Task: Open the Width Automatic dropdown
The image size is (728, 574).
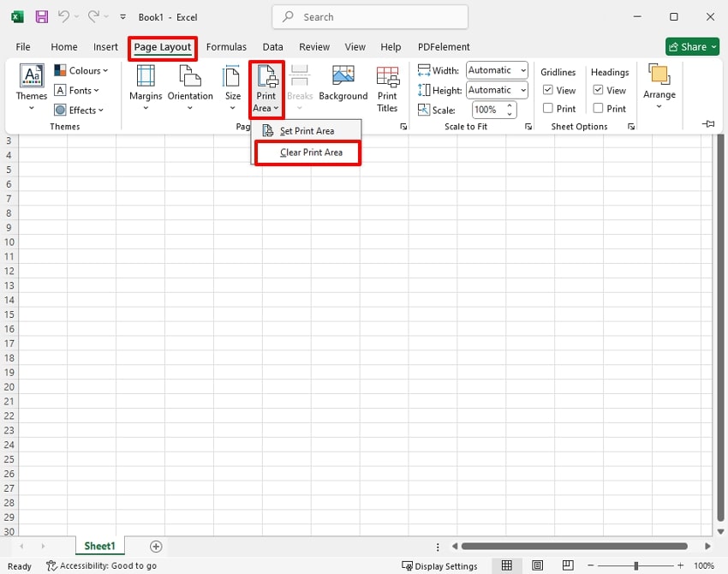Action: (x=523, y=71)
